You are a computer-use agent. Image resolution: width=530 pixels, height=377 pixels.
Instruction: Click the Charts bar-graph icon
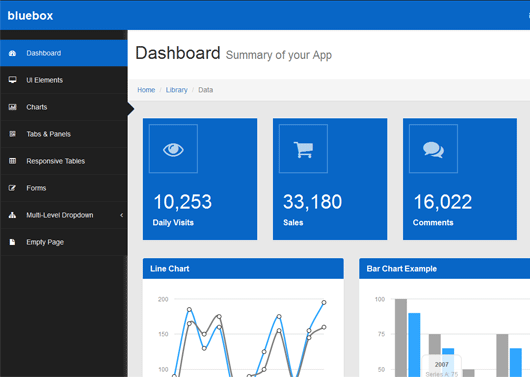point(13,107)
